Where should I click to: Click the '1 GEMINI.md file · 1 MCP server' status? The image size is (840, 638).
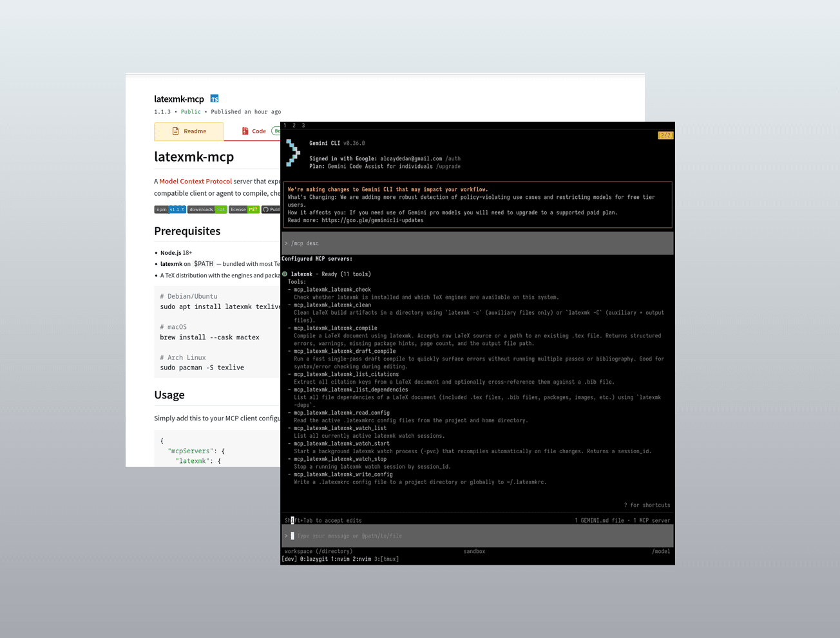click(x=622, y=521)
